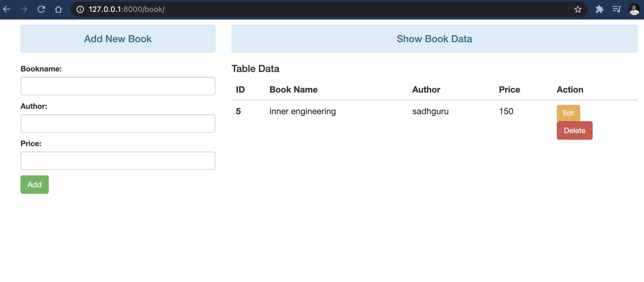Click into the Bookname input field
Screen dimensions: 644x282
[x=118, y=86]
